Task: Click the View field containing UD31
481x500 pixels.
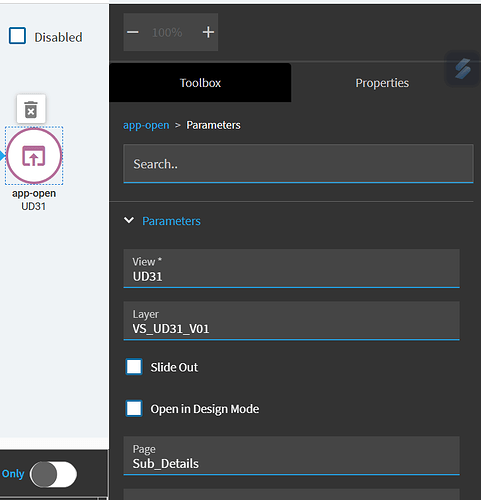Action: tap(292, 268)
